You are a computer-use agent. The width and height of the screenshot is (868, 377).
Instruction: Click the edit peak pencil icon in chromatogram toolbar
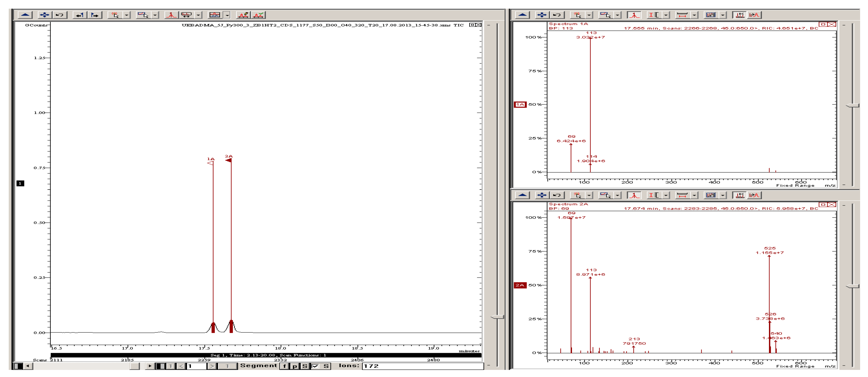point(243,15)
